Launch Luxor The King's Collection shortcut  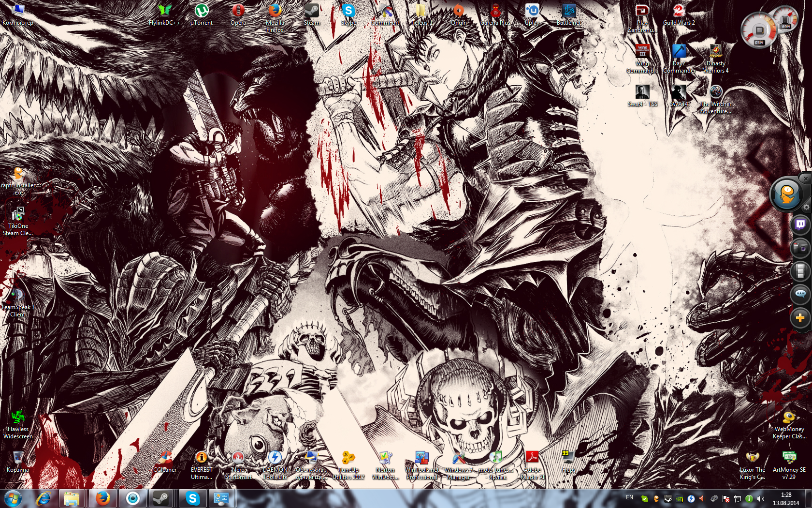tap(753, 465)
